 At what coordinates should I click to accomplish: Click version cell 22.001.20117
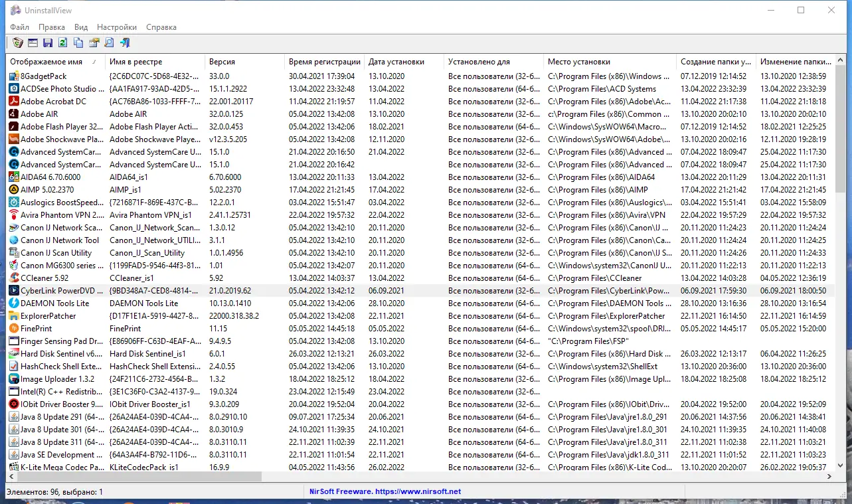click(231, 102)
